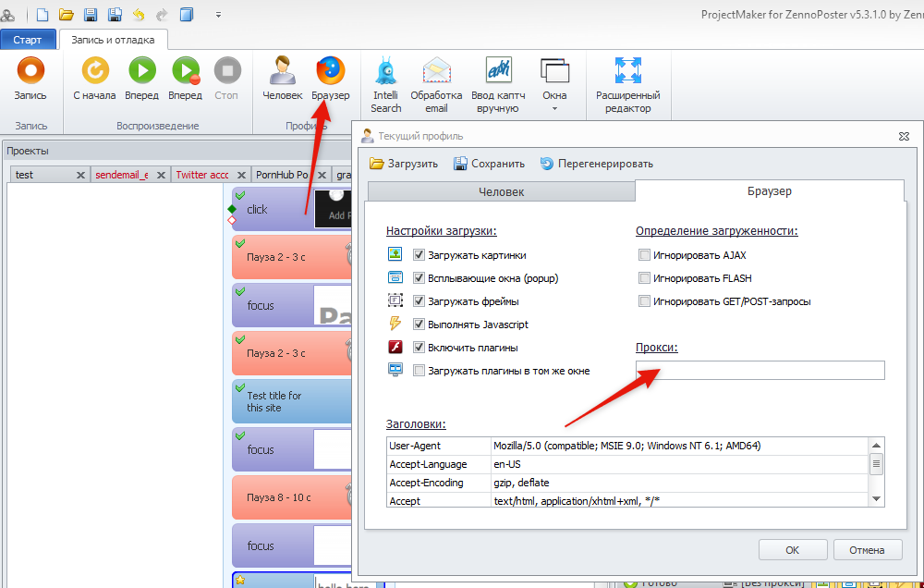This screenshot has width=924, height=588.
Task: Select the Test title for this site block
Action: pos(292,401)
